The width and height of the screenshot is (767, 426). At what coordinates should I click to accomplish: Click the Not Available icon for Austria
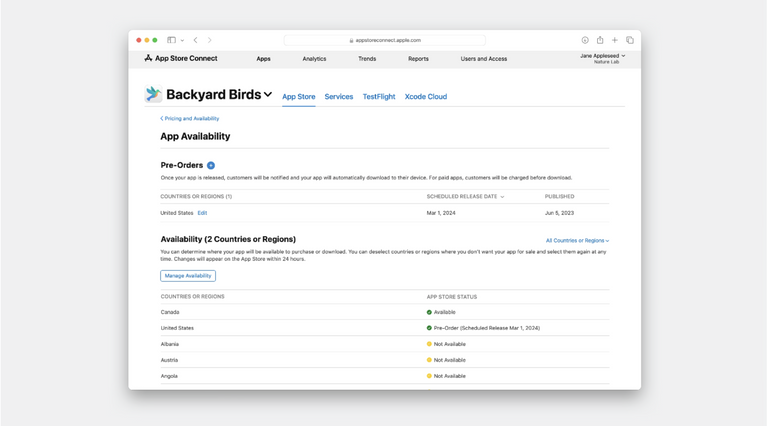(429, 360)
